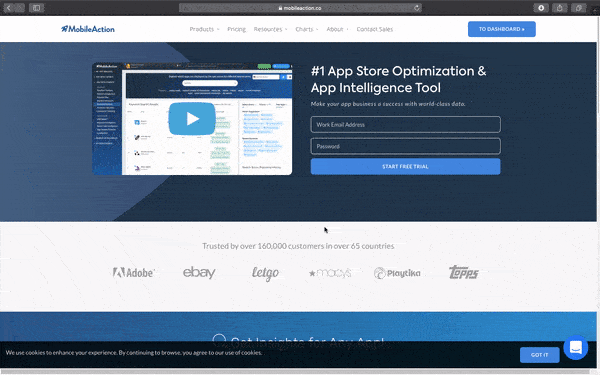Viewport: 600px width, 375px height.
Task: Click the To Dashboard button
Action: [x=502, y=29]
